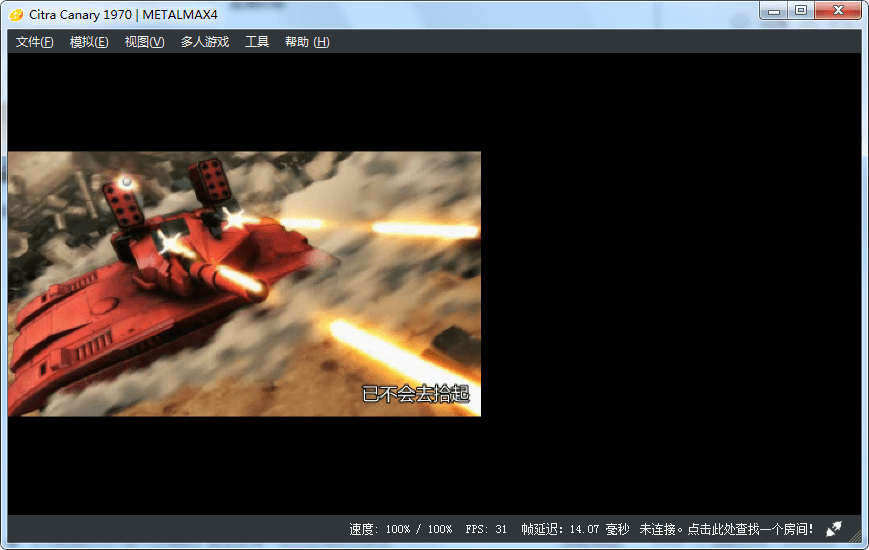Screen dimensions: 869x550
Task: Open the 模拟(E) menu
Action: [89, 42]
